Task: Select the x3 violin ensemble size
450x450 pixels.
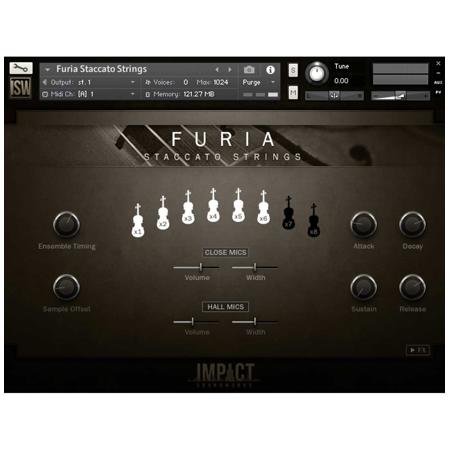Action: [x=188, y=207]
